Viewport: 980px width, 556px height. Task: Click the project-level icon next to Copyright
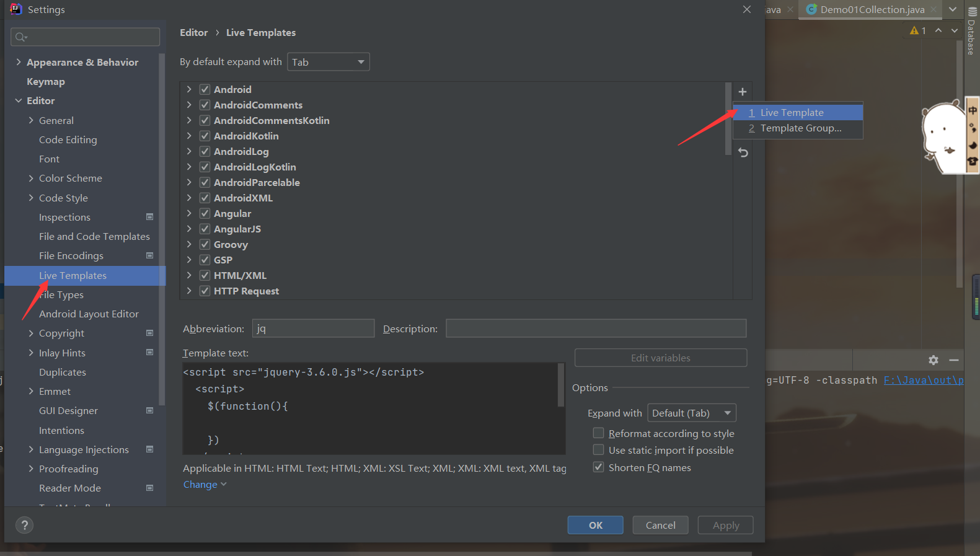click(x=149, y=333)
